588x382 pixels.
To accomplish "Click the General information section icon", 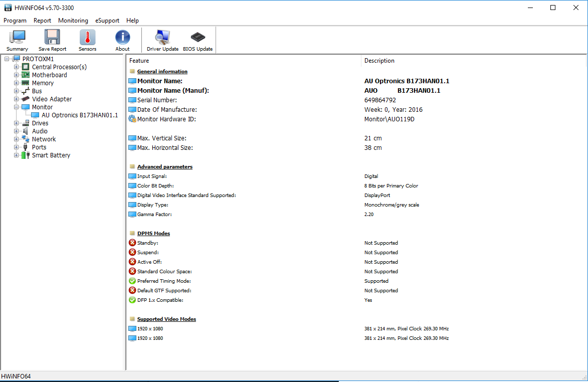I will pyautogui.click(x=132, y=71).
